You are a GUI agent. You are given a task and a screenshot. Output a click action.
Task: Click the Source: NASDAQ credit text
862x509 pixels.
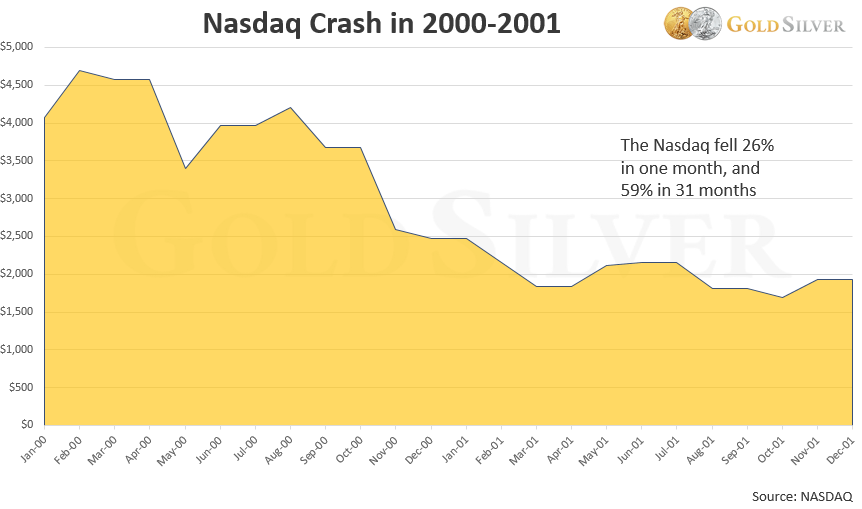pos(802,496)
